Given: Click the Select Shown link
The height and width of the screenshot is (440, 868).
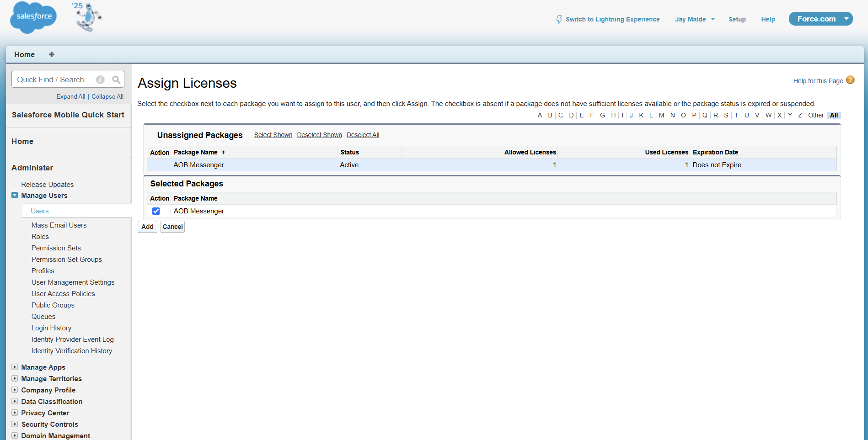Looking at the screenshot, I should (x=273, y=135).
